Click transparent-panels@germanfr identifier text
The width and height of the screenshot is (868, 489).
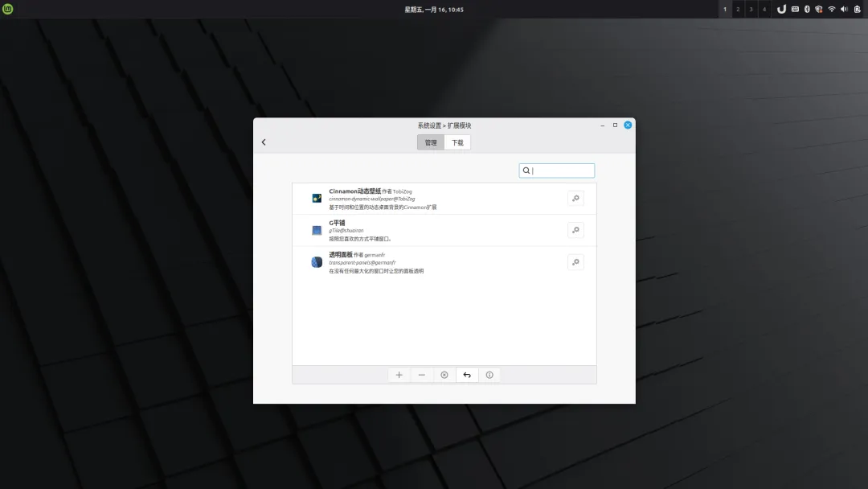point(362,262)
